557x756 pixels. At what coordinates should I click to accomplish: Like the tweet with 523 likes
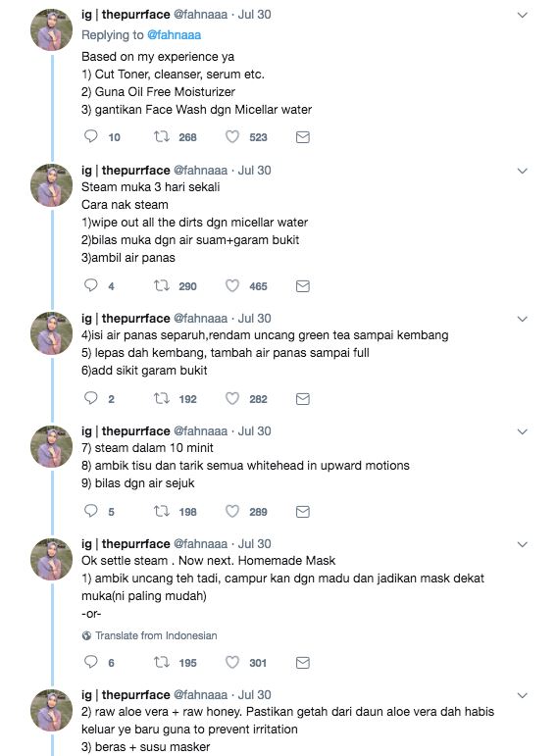[232, 137]
